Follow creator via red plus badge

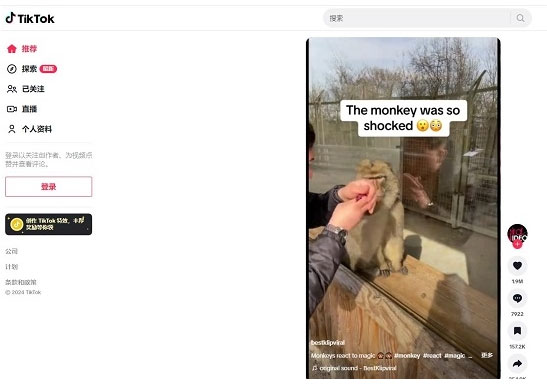[517, 244]
